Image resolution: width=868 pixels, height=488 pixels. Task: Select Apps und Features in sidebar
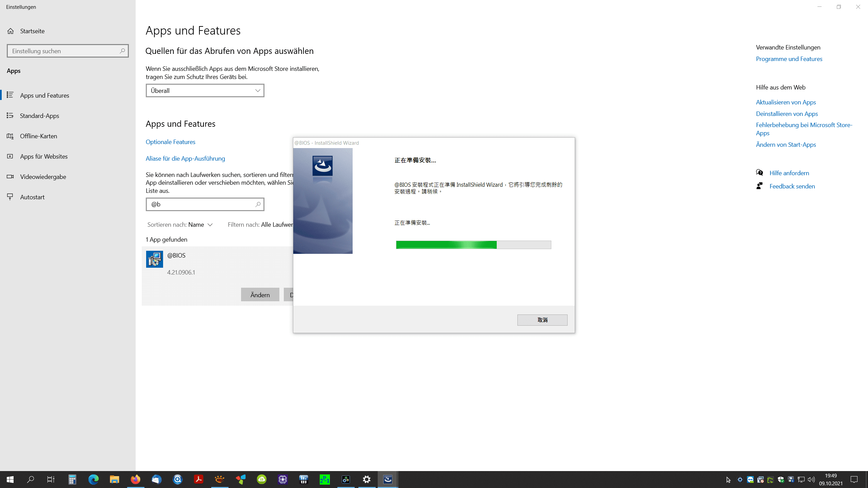pyautogui.click(x=68, y=95)
